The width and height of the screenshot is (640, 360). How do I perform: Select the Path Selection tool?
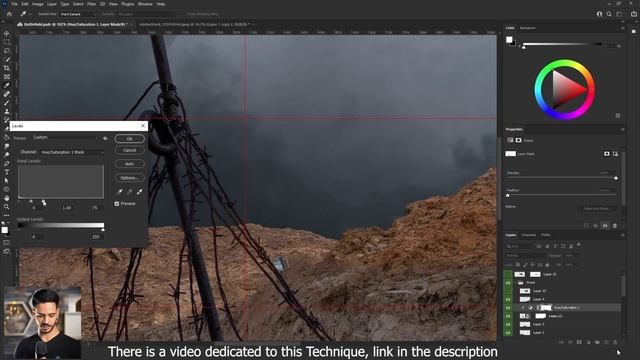click(x=7, y=180)
